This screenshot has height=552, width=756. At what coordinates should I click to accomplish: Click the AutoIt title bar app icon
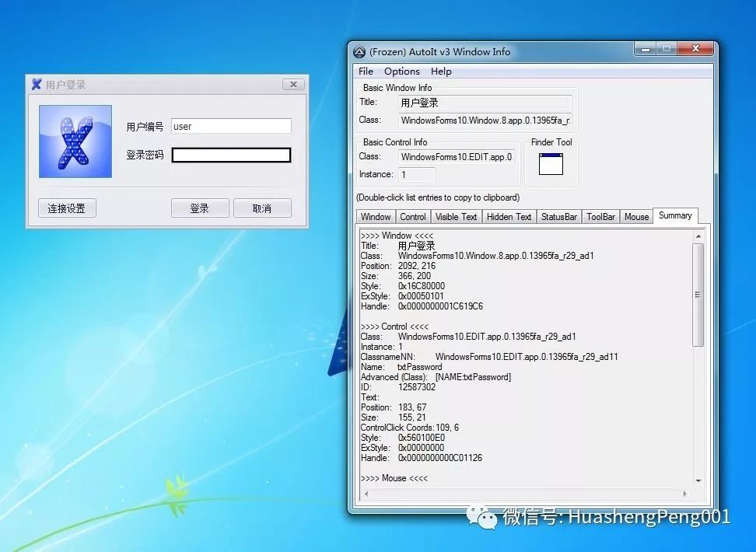click(x=359, y=52)
